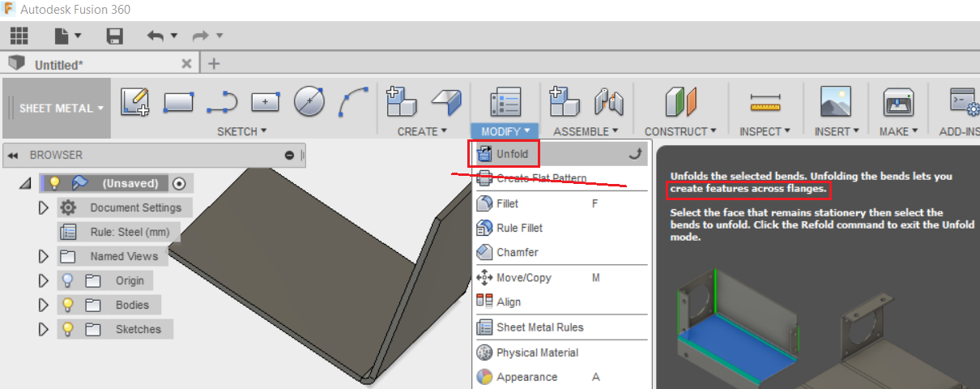Image resolution: width=980 pixels, height=389 pixels.
Task: Click the 3D Print make icon
Action: (898, 102)
